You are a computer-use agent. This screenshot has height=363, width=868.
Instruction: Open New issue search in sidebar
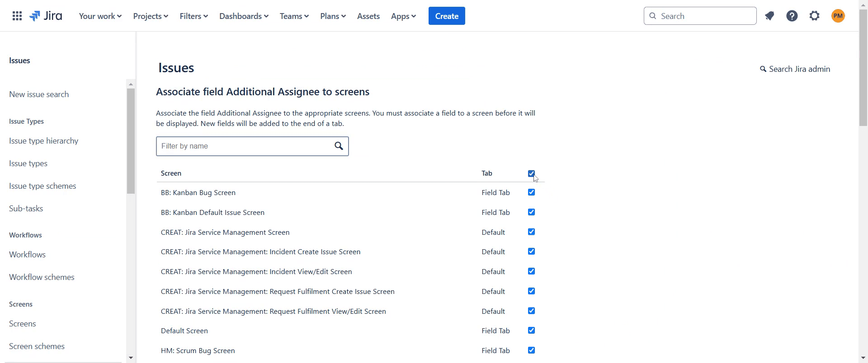[x=39, y=94]
